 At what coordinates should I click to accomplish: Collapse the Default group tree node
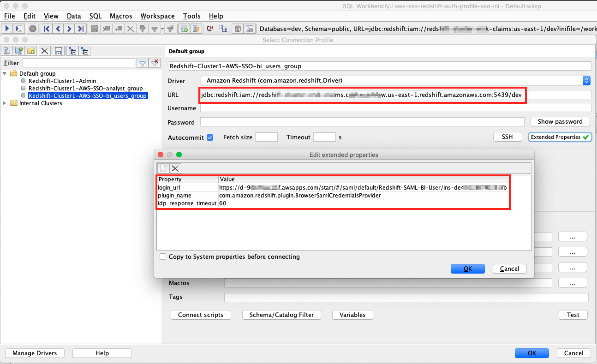pos(5,74)
